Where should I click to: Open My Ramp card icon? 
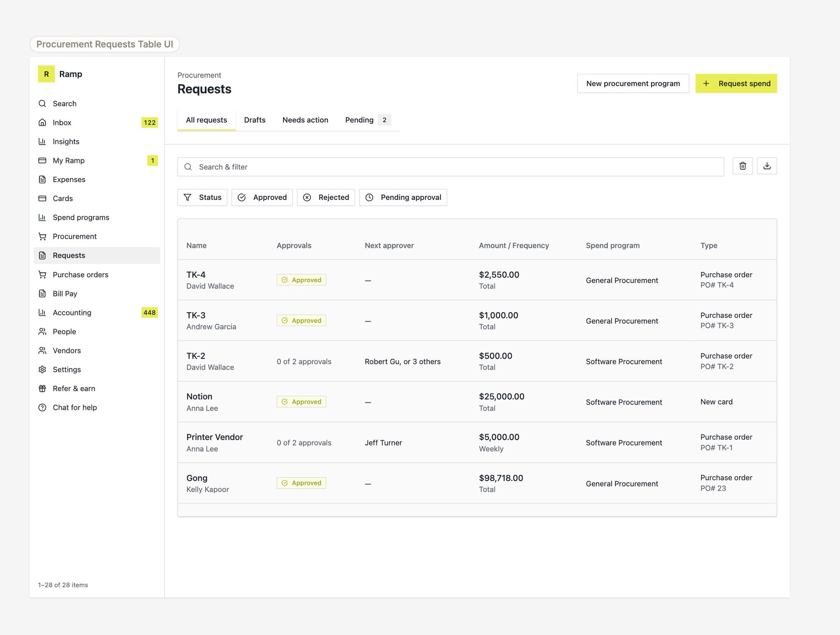click(42, 160)
